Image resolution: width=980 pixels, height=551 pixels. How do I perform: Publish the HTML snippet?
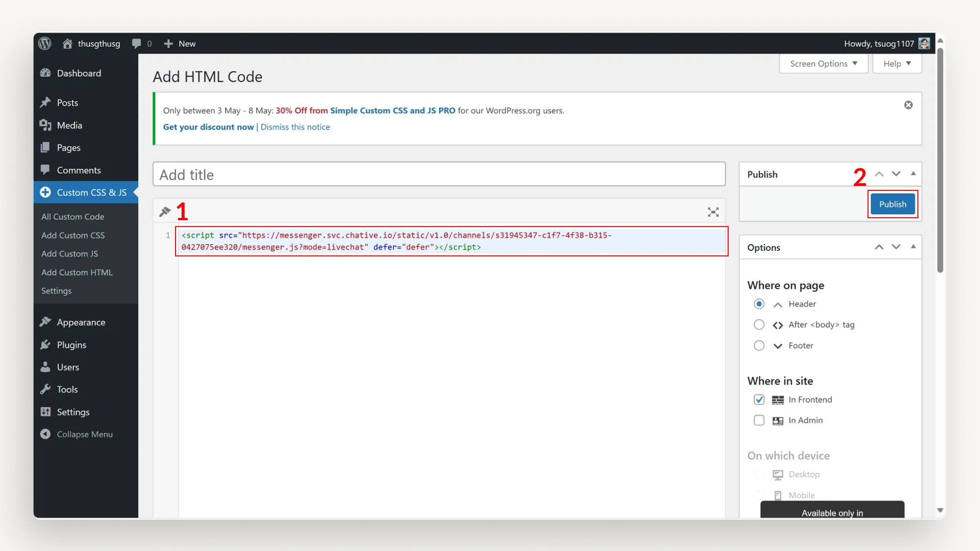(x=892, y=204)
